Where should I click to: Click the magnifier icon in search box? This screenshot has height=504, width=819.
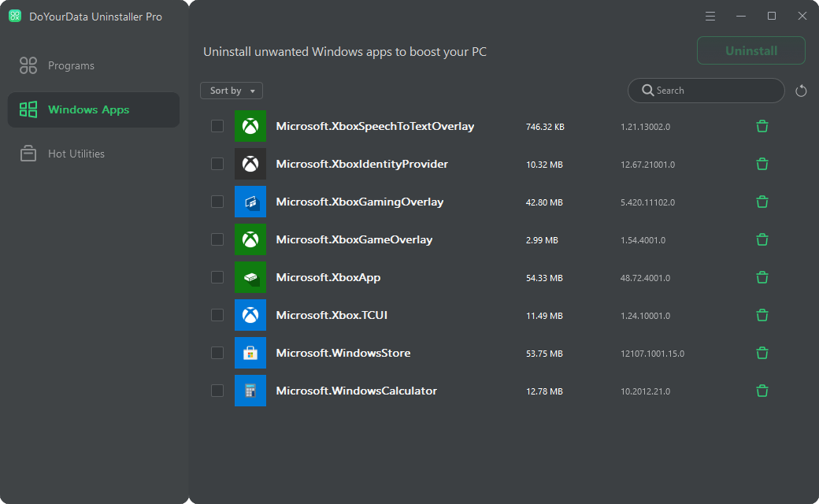(647, 91)
